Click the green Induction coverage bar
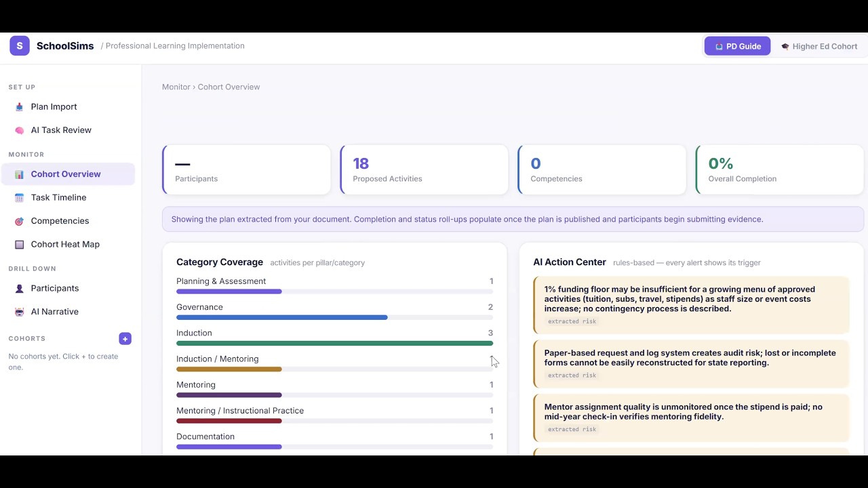 coord(334,343)
